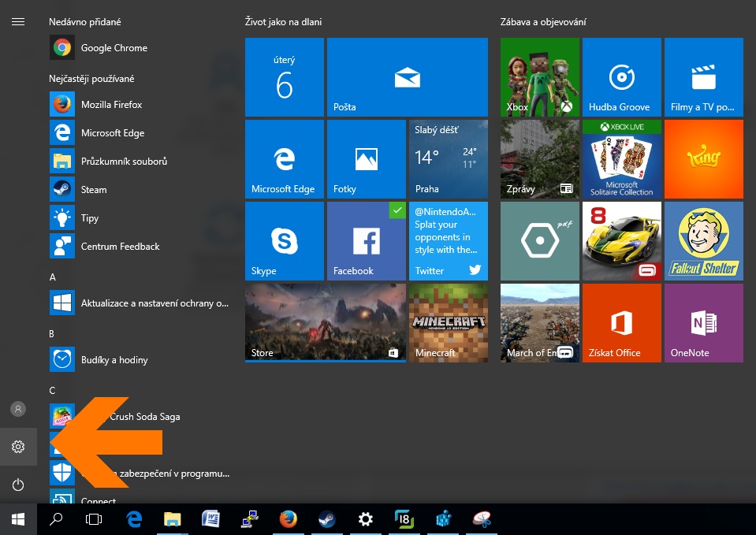Viewport: 756px width, 535px height.
Task: Open the Store tile
Action: [x=325, y=323]
